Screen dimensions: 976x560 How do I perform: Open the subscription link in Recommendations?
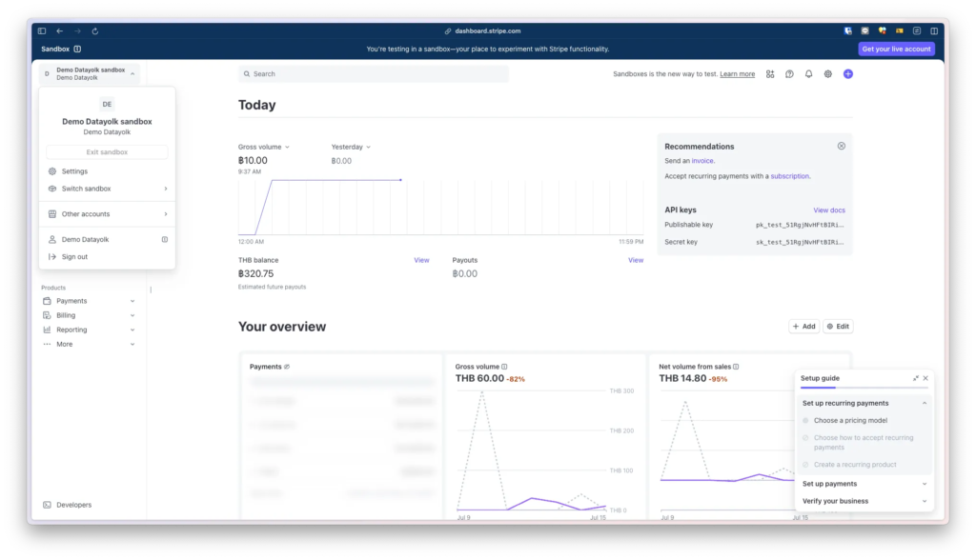790,176
